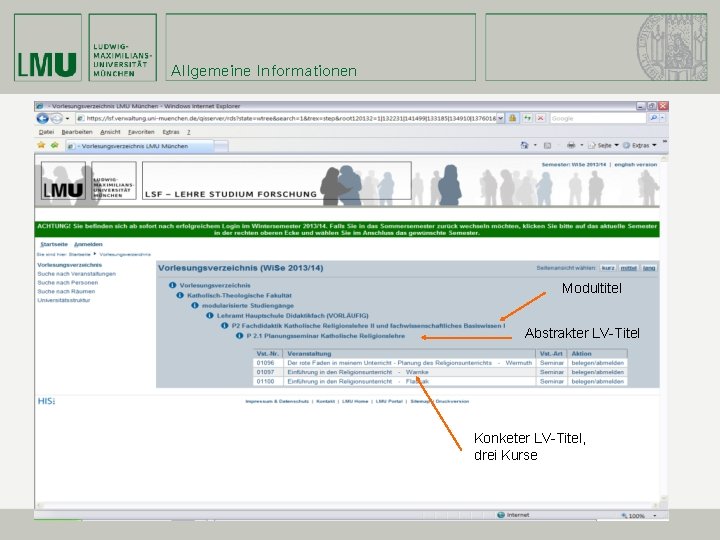The image size is (720, 540).
Task: Select tree node P 2.1 Planungsseminar Katholische Religionslehre
Action: tap(326, 336)
